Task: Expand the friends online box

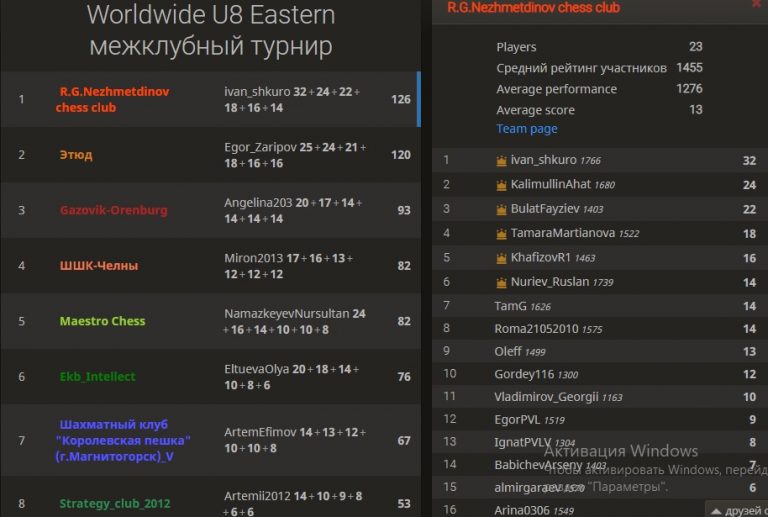Action: 736,509
